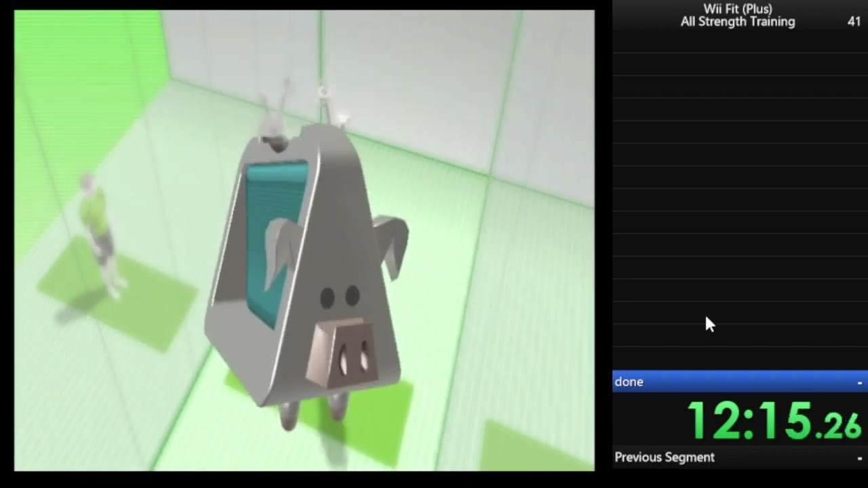The height and width of the screenshot is (488, 868).
Task: Click the "Wii Fit (Plus)" game title
Action: click(x=738, y=9)
